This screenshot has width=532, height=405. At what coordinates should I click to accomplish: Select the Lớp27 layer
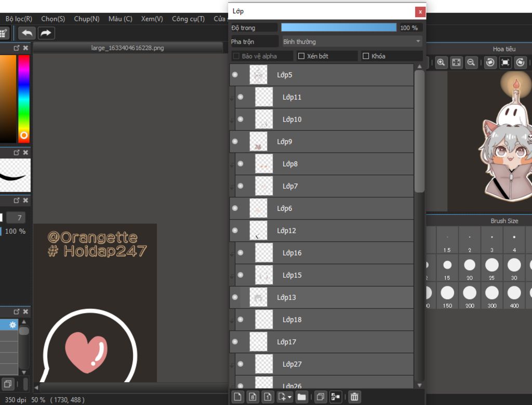pyautogui.click(x=324, y=364)
